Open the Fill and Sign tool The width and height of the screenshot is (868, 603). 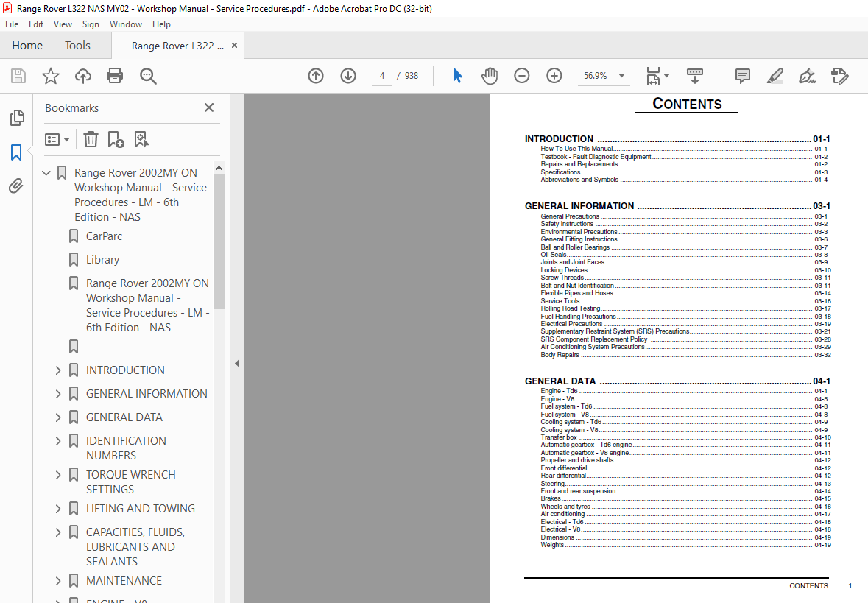(x=807, y=76)
